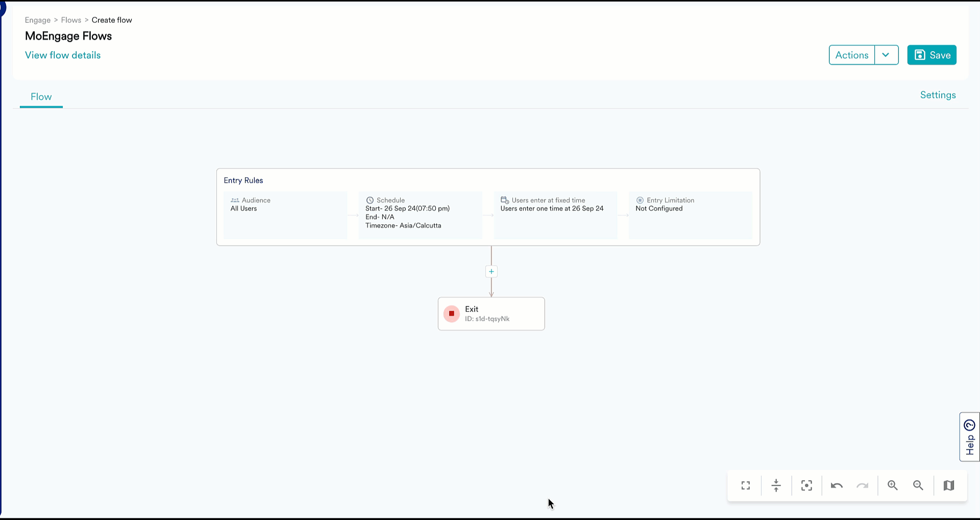
Task: Click the redo arrow icon
Action: (863, 486)
